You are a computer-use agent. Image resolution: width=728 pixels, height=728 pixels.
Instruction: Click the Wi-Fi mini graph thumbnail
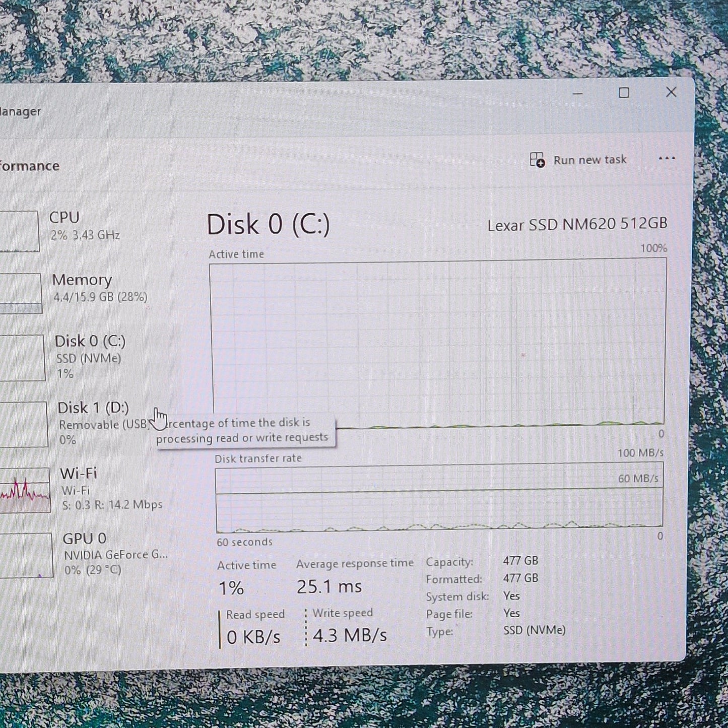click(25, 490)
